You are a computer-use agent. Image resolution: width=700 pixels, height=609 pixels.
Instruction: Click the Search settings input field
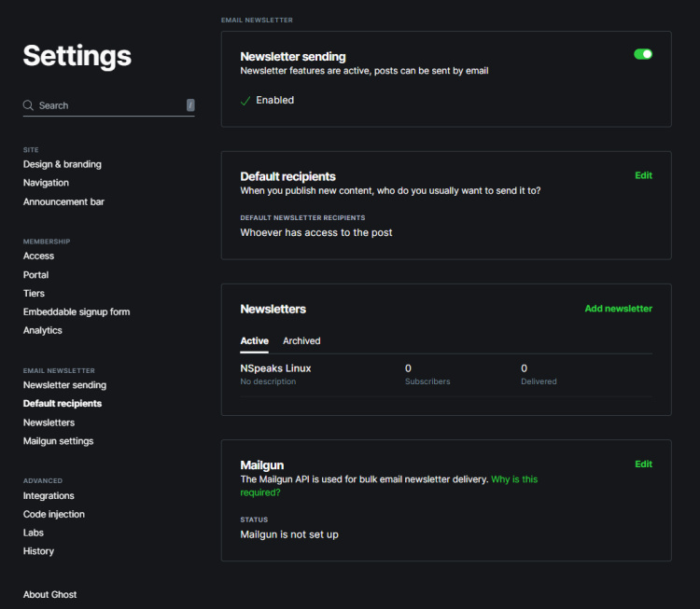(x=107, y=105)
